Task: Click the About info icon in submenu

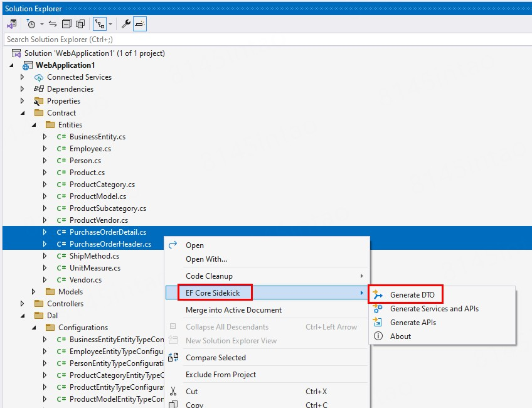Action: tap(378, 336)
